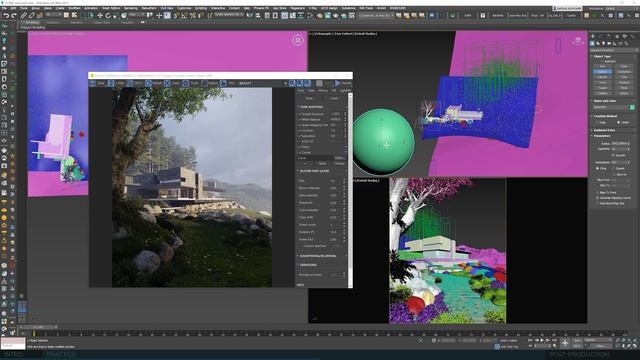Click the Erase icon in render window

(x=167, y=83)
